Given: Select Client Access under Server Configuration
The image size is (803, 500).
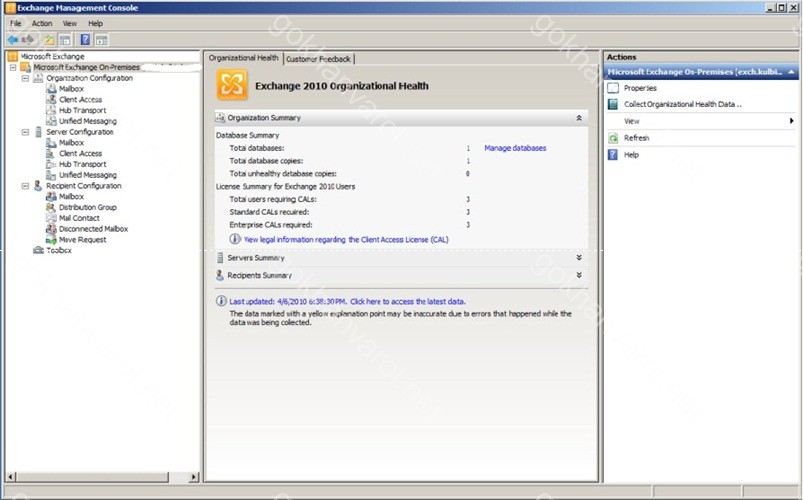Looking at the screenshot, I should [x=80, y=153].
